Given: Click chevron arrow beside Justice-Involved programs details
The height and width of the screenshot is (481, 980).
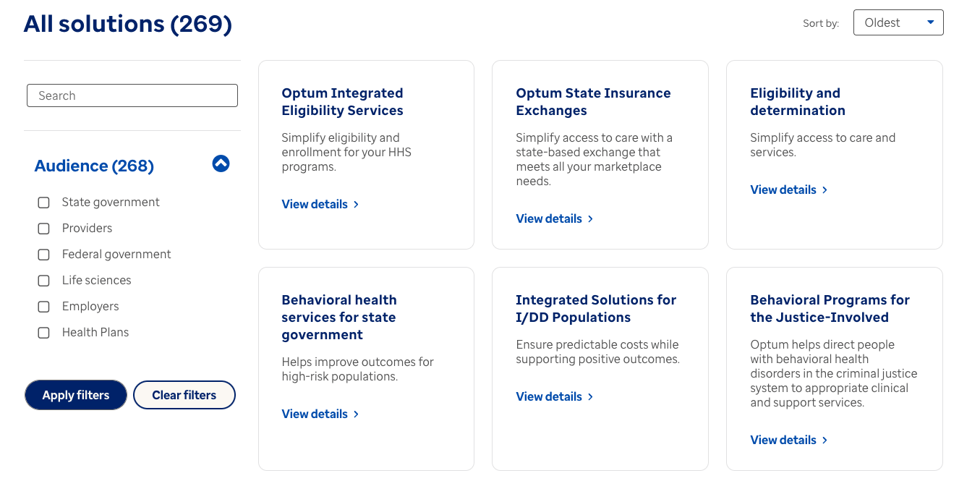Looking at the screenshot, I should 825,440.
